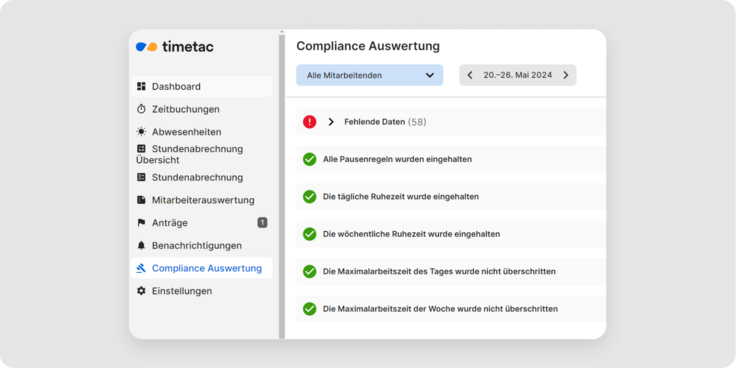Click the Abwesenheiten sun icon
This screenshot has width=736, height=368.
[x=141, y=131]
